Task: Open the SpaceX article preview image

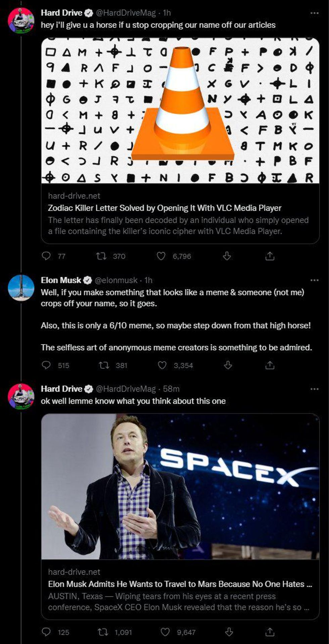Action: pyautogui.click(x=180, y=486)
